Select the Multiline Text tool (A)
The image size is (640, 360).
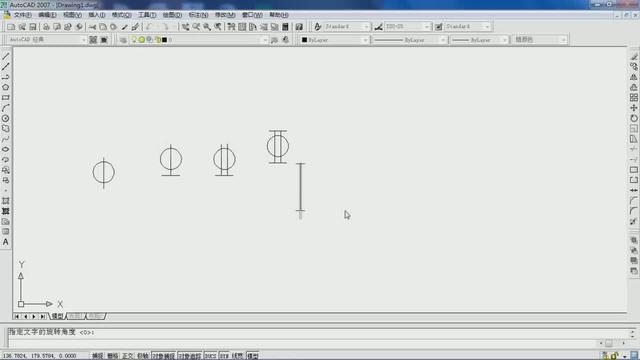tap(6, 242)
